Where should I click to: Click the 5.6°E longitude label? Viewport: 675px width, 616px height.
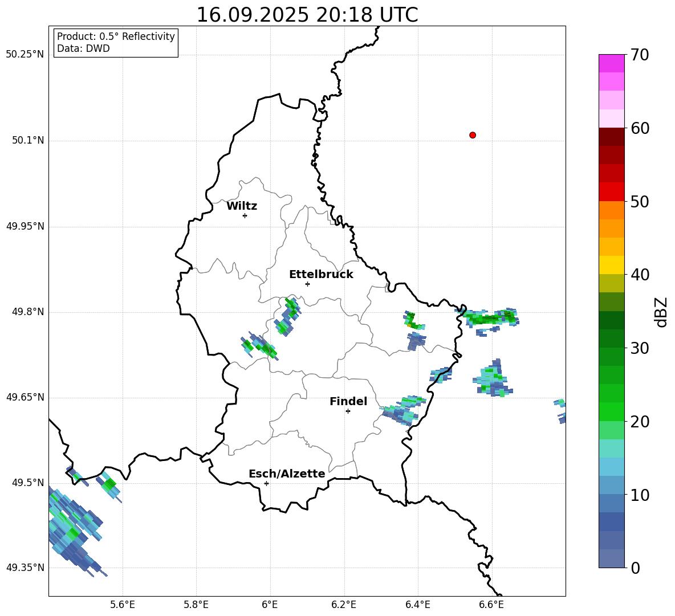[x=123, y=605]
